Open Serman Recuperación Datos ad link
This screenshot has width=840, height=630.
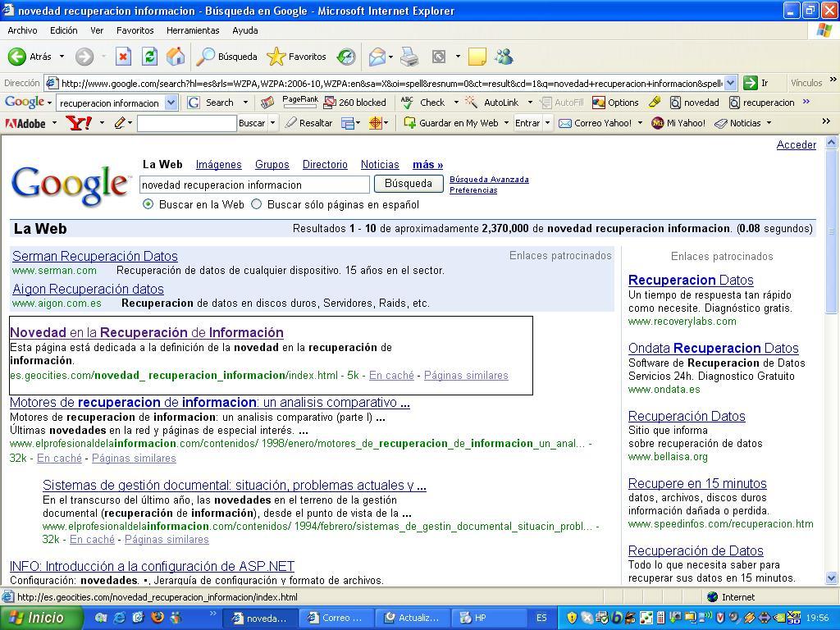(95, 256)
